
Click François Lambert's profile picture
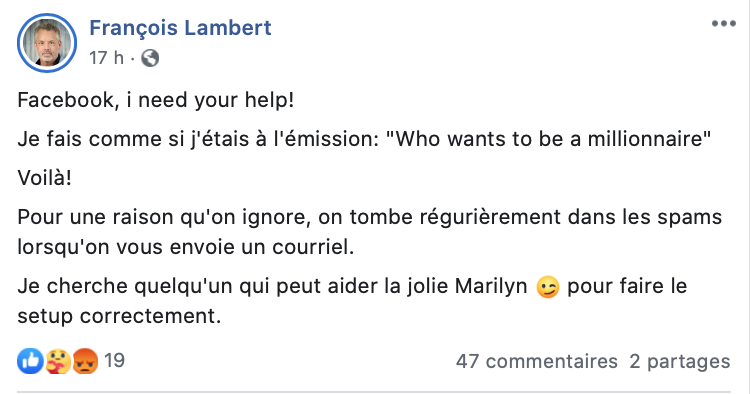[x=47, y=43]
